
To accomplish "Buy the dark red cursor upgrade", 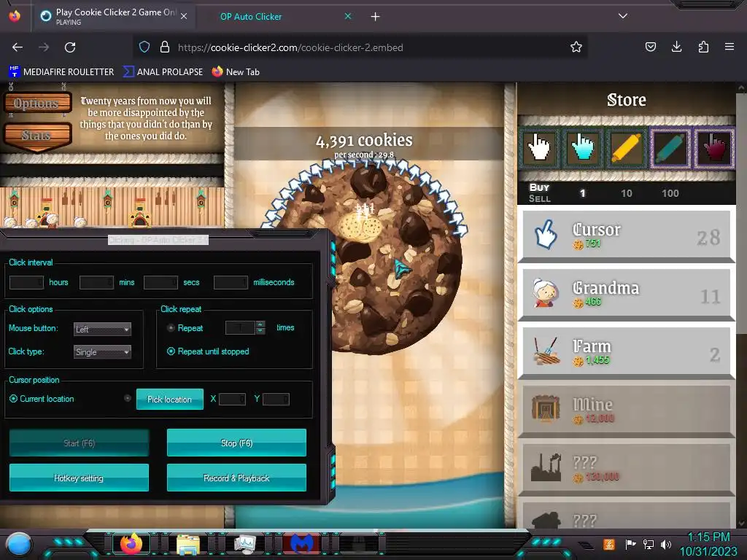I will pos(713,147).
